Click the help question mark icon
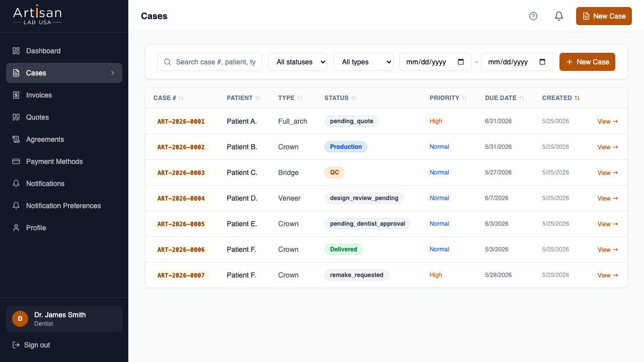Screen dimensions: 644x362 click(533, 16)
